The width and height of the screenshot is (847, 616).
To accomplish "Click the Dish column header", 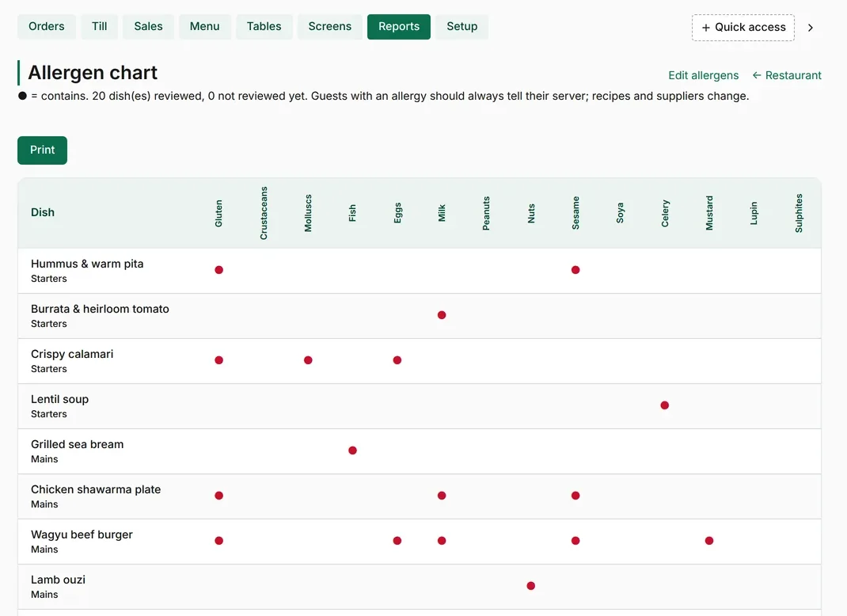I will (x=43, y=212).
